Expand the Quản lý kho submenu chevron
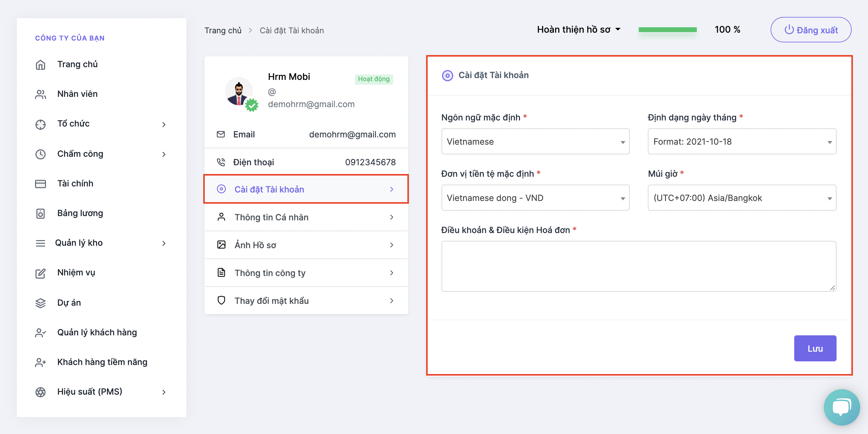 [x=164, y=243]
